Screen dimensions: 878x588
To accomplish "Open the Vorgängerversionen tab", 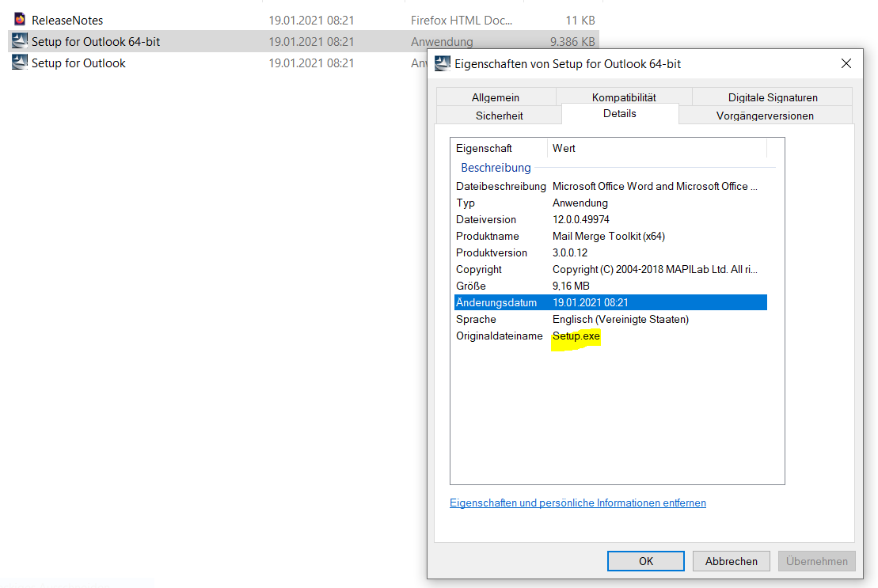I will pos(765,116).
